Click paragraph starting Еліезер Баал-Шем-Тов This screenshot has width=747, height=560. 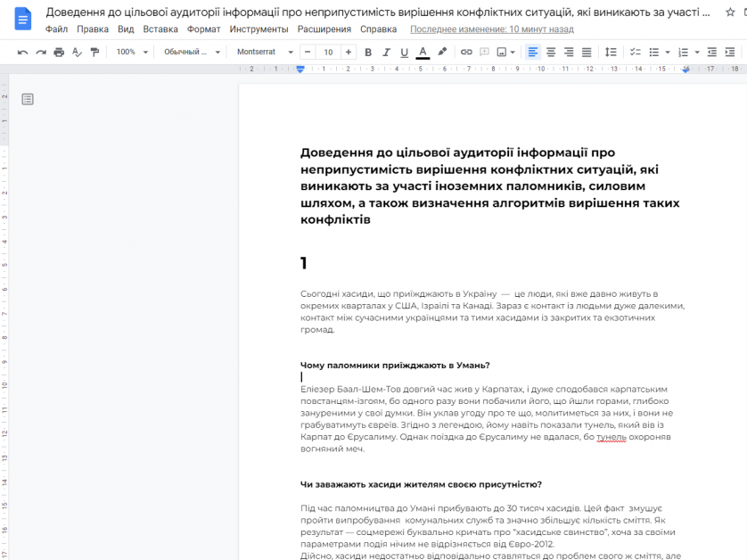pos(487,419)
